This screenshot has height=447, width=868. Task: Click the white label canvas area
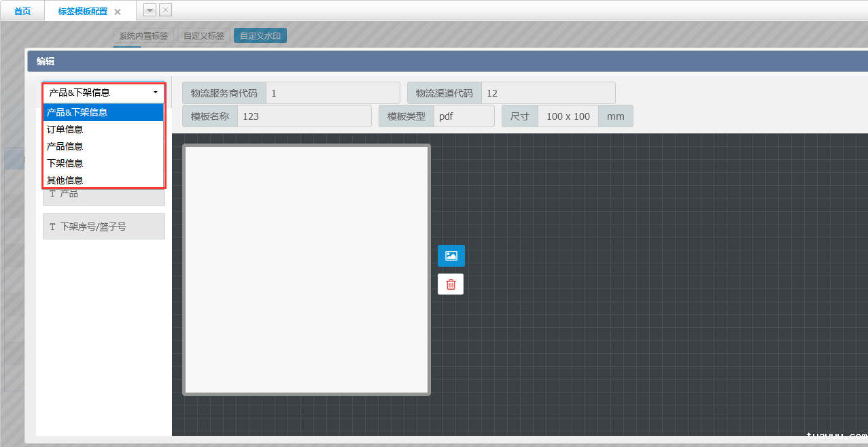pos(307,269)
